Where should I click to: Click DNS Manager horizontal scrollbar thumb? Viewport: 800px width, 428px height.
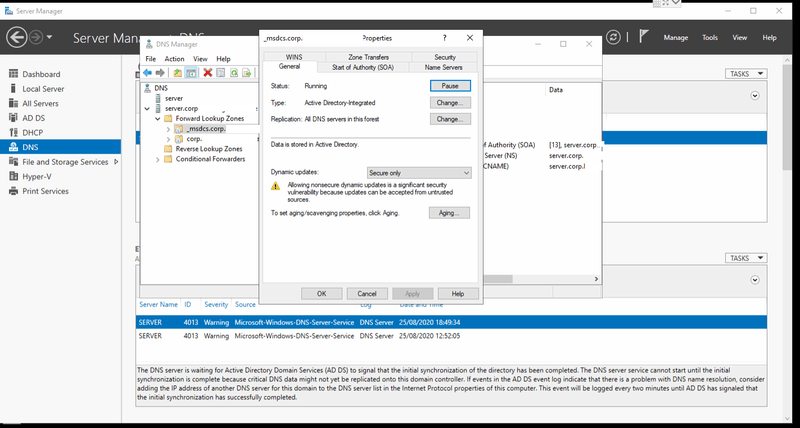click(x=497, y=279)
